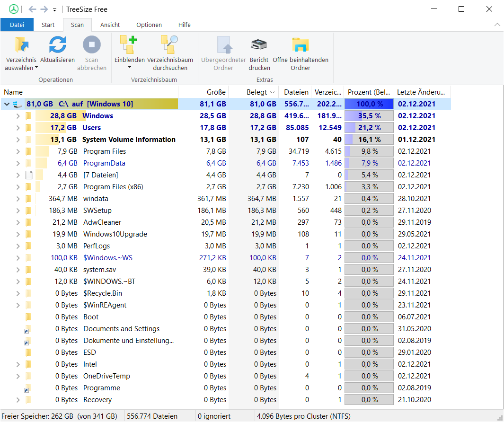The width and height of the screenshot is (504, 422).
Task: Sort by the Verzeic... column header
Action: click(327, 92)
